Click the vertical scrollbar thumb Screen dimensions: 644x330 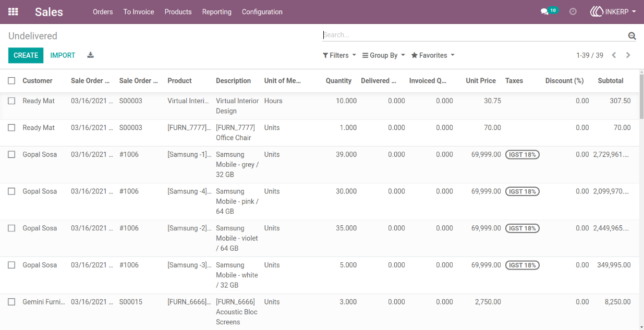point(641,96)
